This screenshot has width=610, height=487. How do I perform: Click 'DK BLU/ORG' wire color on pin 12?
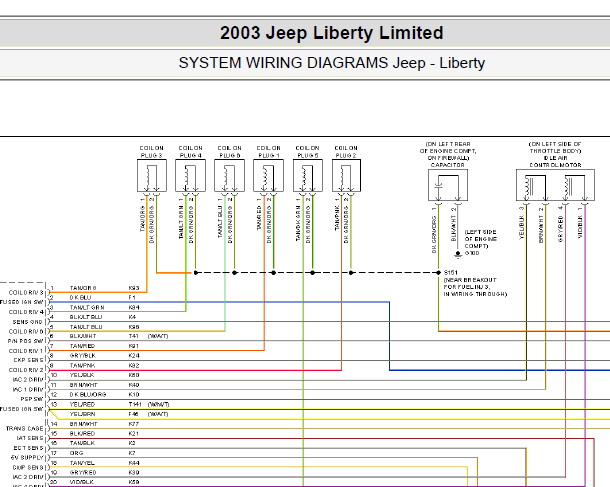click(x=88, y=394)
